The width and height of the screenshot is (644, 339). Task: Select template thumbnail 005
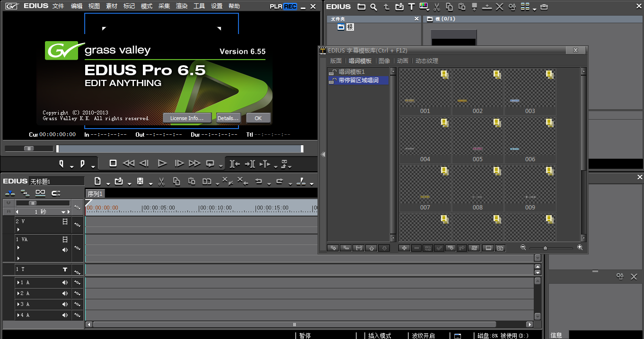pyautogui.click(x=477, y=139)
